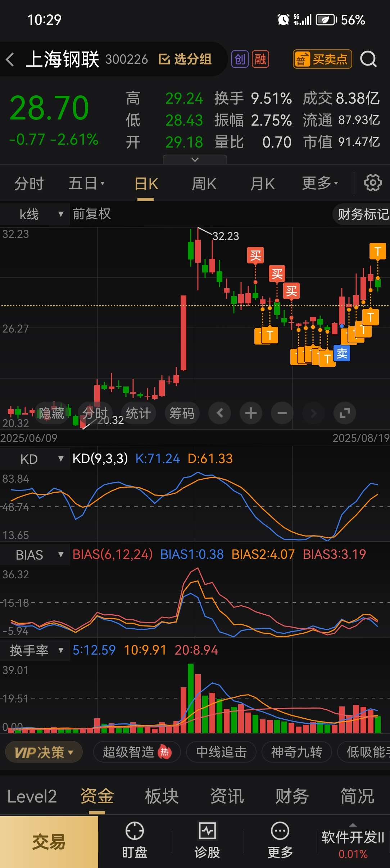Open the 换手率 indicator dropdown
The height and width of the screenshot is (868, 390).
click(35, 650)
